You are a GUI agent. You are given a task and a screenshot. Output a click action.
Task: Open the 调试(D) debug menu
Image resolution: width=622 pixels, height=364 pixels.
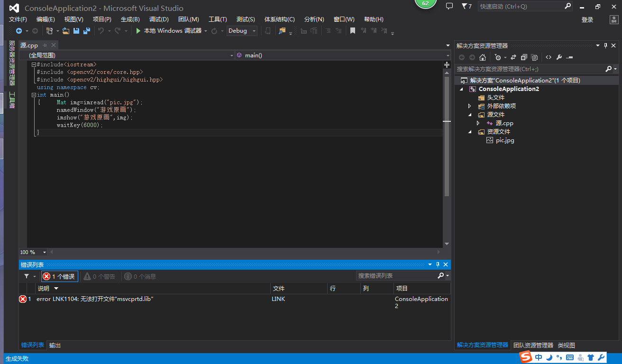(x=159, y=19)
